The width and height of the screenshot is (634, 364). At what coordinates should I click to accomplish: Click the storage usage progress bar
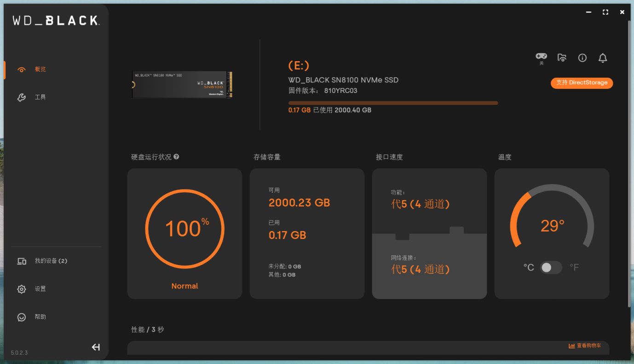[393, 103]
